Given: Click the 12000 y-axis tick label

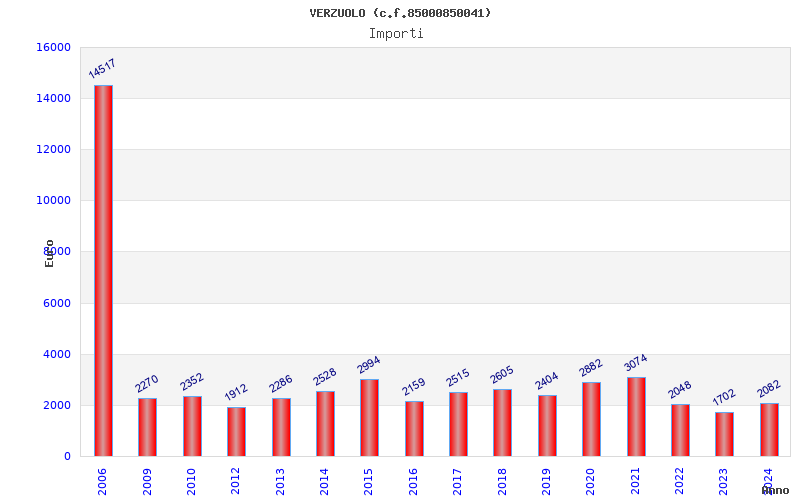Looking at the screenshot, I should click(54, 149).
